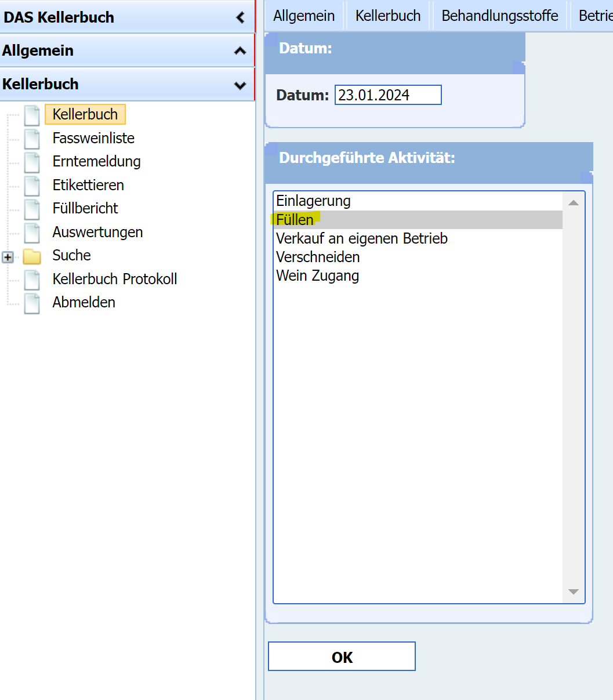Choose Wein Zugang activity entry
Viewport: 613px width, 700px height.
[x=317, y=275]
